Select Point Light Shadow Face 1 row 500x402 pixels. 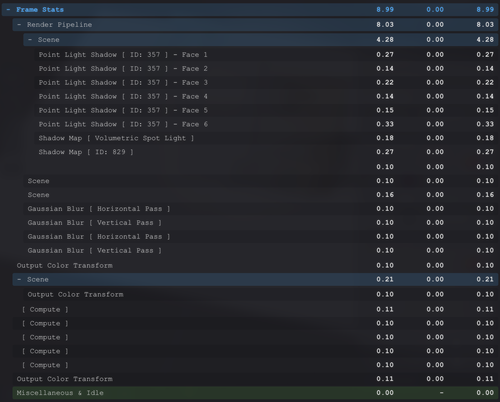point(266,55)
